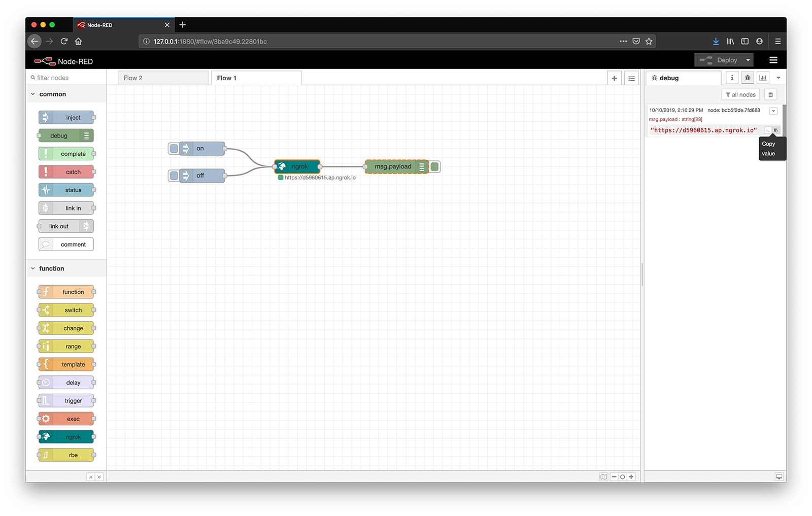Filter debug output by all nodes

click(740, 95)
